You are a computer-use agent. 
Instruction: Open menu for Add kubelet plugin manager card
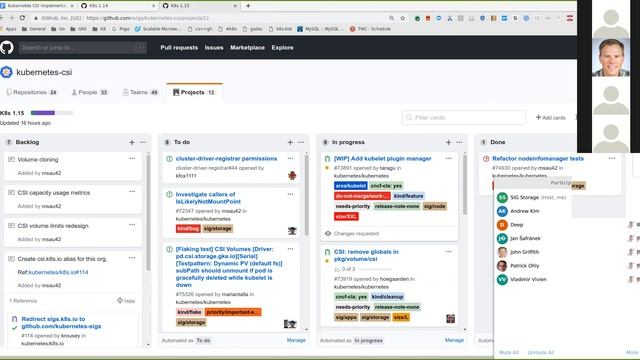pyautogui.click(x=449, y=158)
